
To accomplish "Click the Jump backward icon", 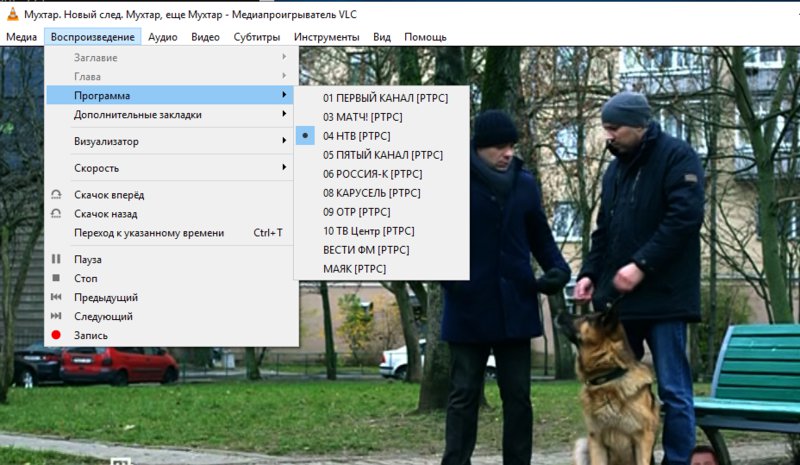I will click(x=56, y=214).
